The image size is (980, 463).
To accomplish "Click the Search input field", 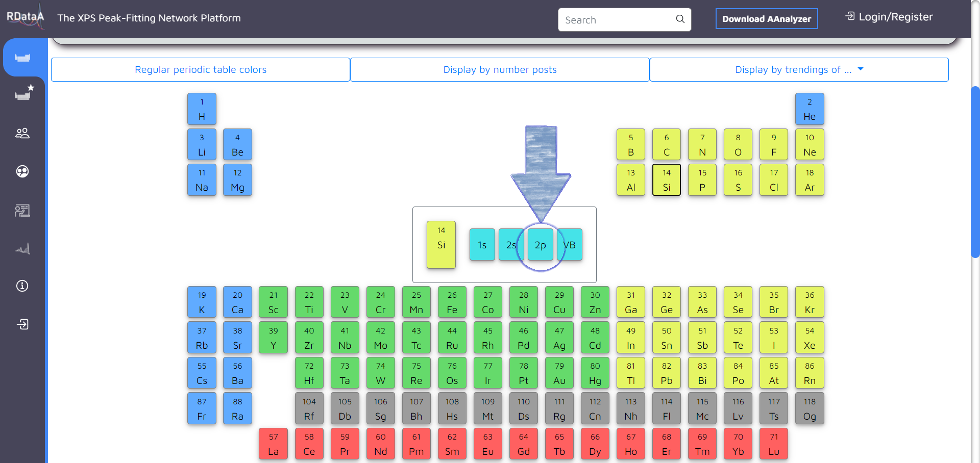I will pos(617,20).
